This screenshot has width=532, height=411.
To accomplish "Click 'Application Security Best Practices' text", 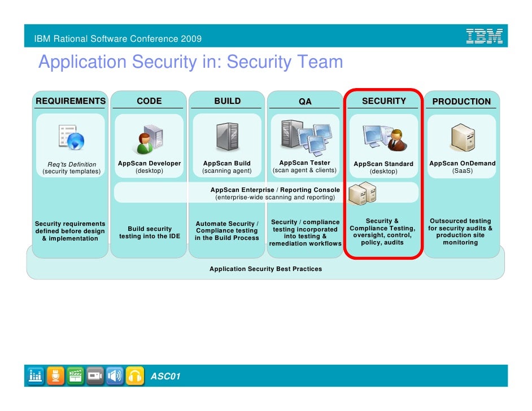I will click(x=265, y=269).
